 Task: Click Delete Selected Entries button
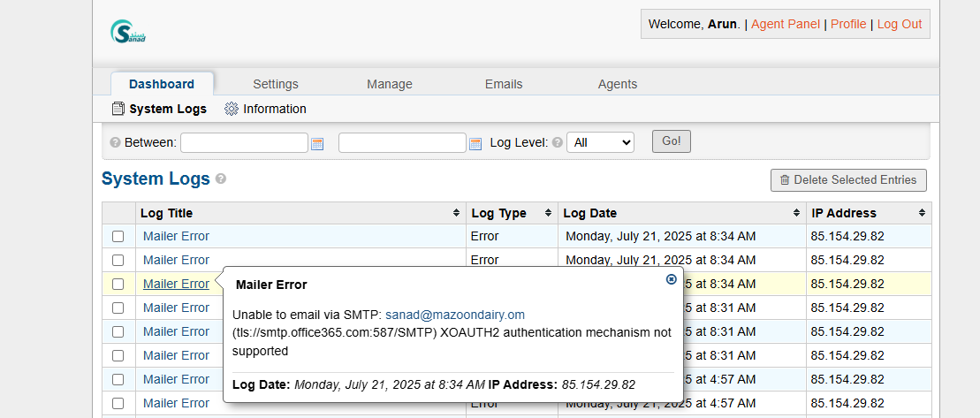click(x=848, y=180)
